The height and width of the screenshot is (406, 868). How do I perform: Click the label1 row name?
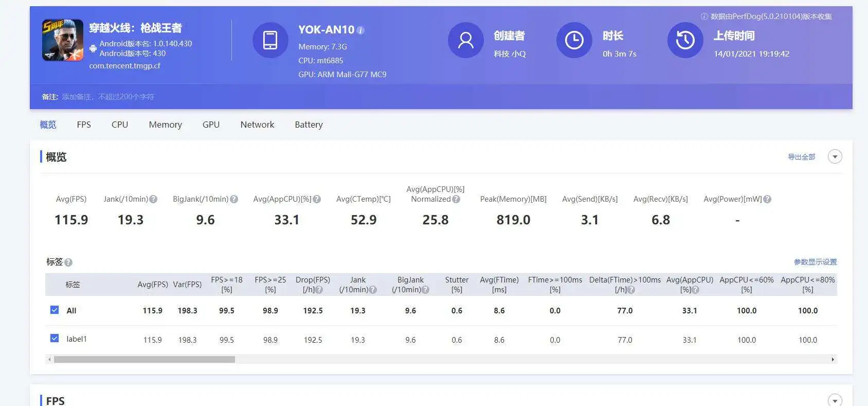(77, 339)
